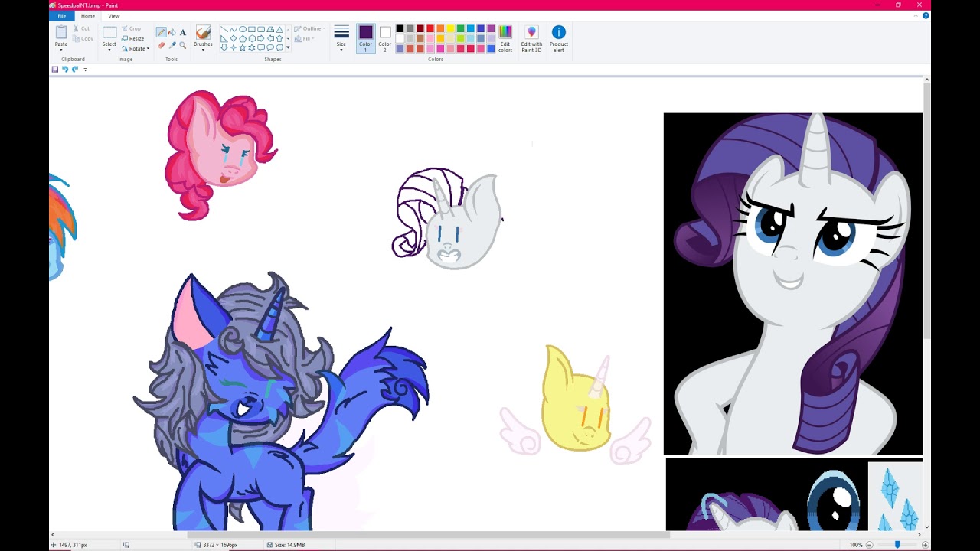Click the zoom slider handle

[x=897, y=545]
